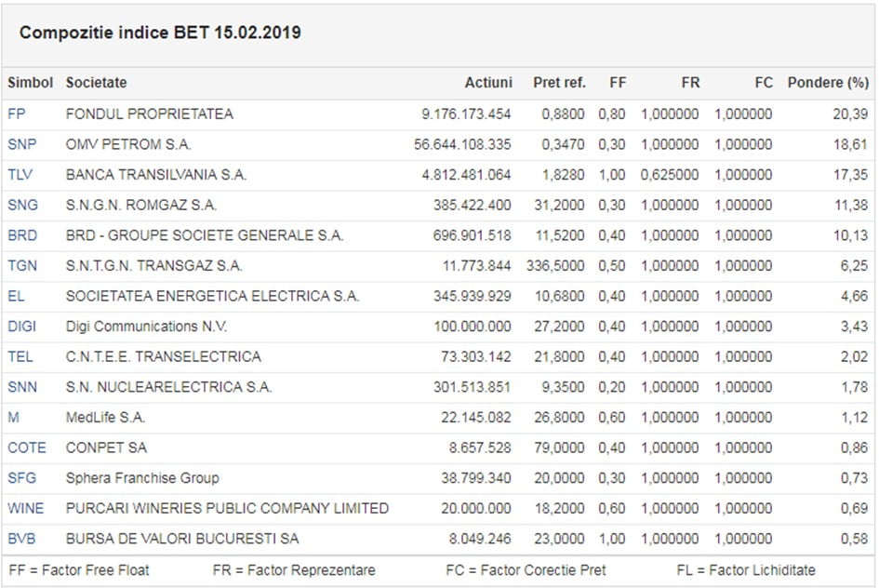This screenshot has height=588, width=879.
Task: Select SOCIETATEA ENERGETICA ELECTRICA S.A.
Action: pos(212,296)
